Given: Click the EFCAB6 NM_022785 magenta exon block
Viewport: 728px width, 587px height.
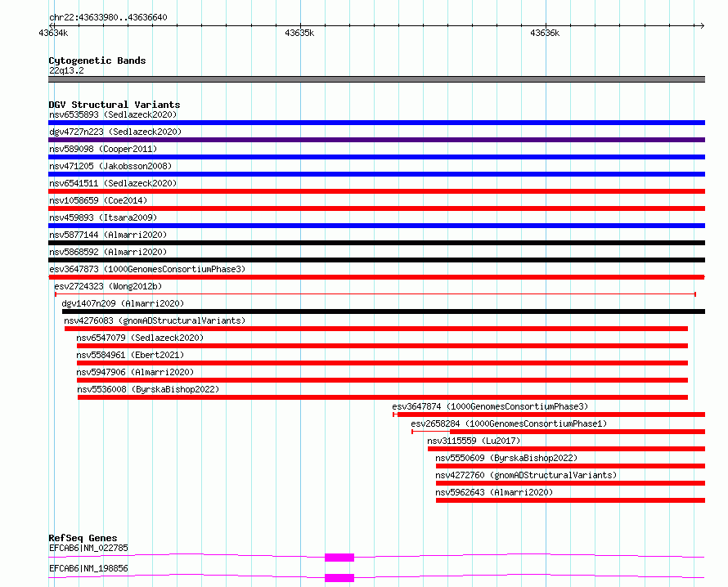Looking at the screenshot, I should 339,558.
